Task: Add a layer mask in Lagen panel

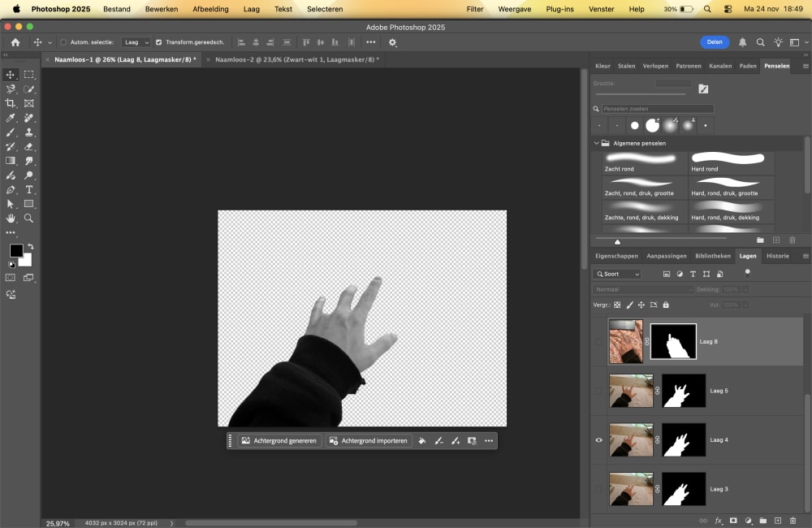Action: tap(733, 521)
